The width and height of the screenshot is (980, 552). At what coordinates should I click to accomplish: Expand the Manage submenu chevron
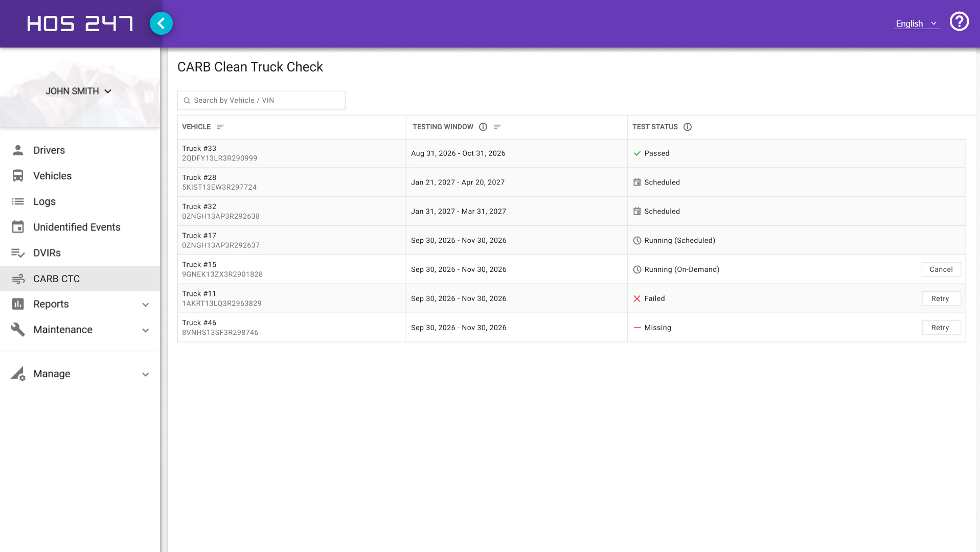tap(146, 374)
